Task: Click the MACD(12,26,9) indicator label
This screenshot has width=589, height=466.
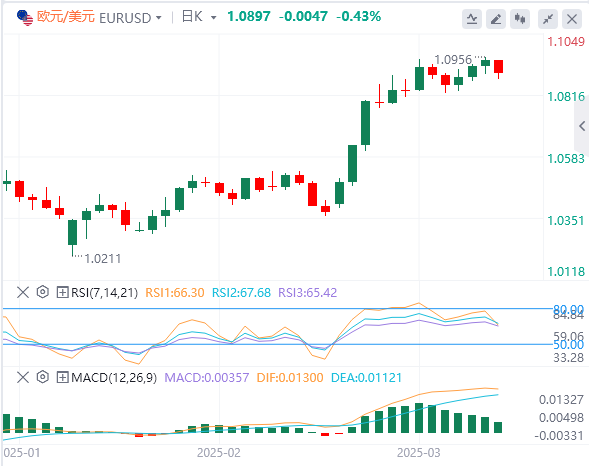Action: pos(114,377)
